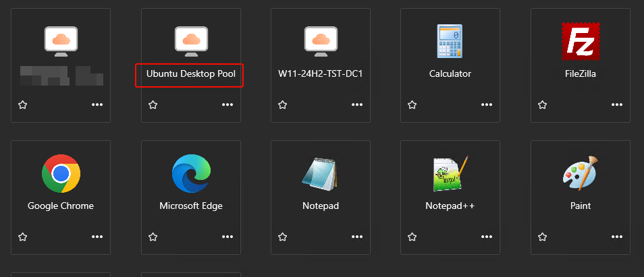Launch the W11-24H2-TST-DC1 desktop icon
This screenshot has height=277, width=644.
click(x=321, y=41)
